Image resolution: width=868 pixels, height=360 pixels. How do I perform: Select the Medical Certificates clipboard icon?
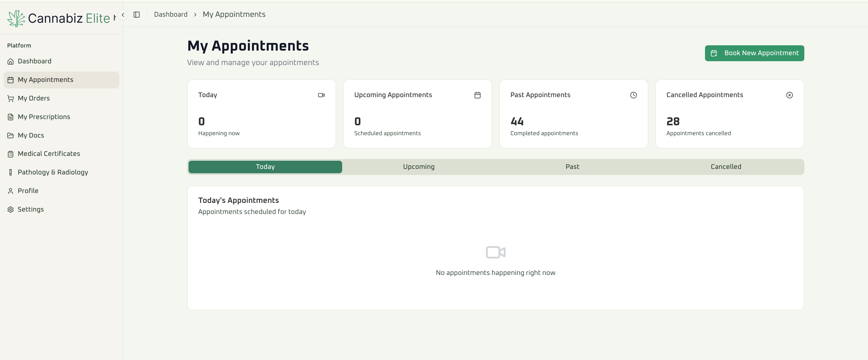11,153
